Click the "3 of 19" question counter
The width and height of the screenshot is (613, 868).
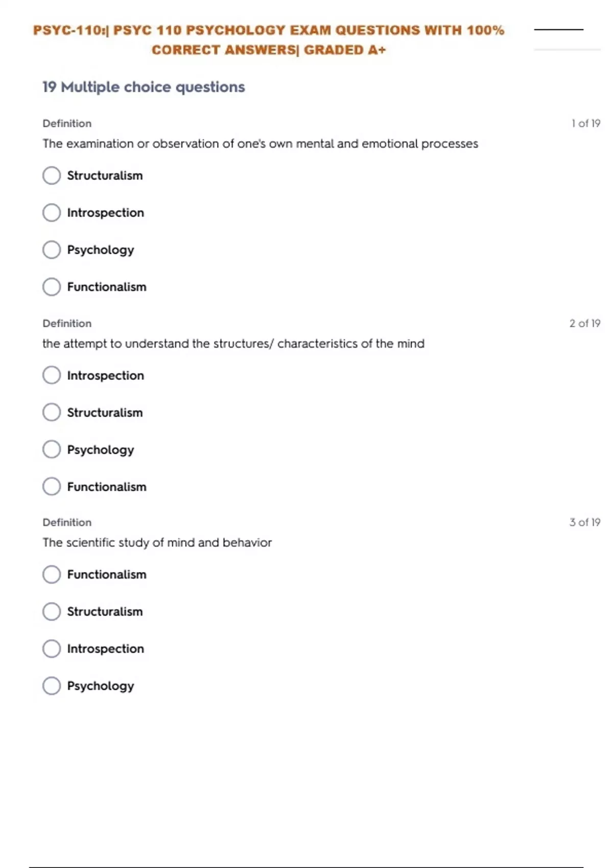584,522
